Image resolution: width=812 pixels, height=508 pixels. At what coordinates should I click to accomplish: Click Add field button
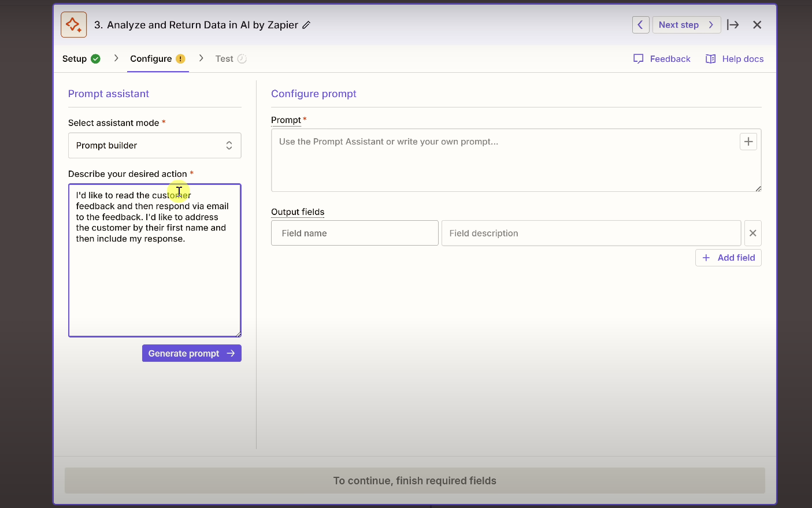[728, 258]
